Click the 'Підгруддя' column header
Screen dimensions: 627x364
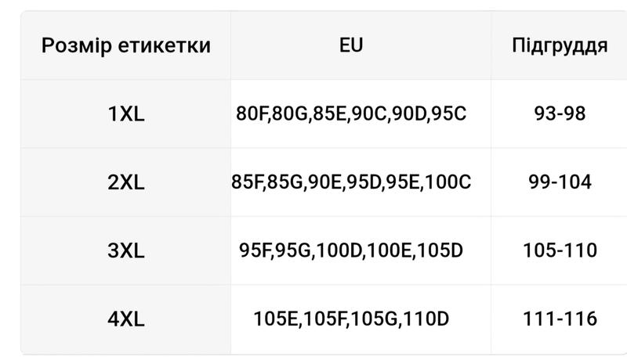tap(560, 45)
